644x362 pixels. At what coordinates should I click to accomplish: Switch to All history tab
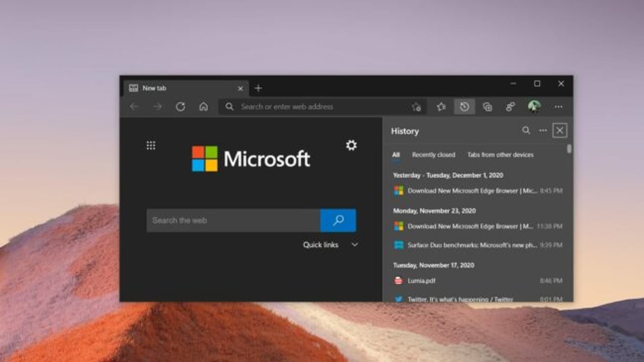(x=396, y=155)
